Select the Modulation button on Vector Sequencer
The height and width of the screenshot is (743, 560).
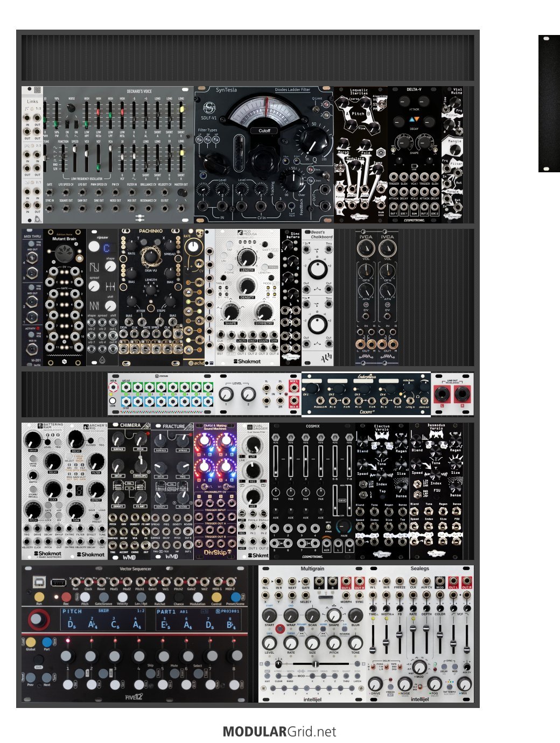pos(198,597)
